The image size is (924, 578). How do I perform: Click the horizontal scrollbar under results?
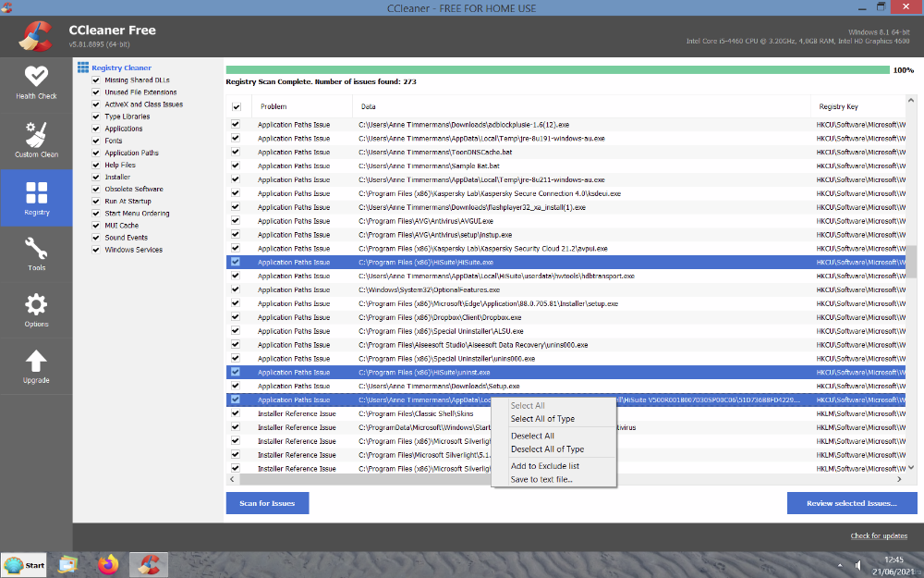[x=554, y=480]
